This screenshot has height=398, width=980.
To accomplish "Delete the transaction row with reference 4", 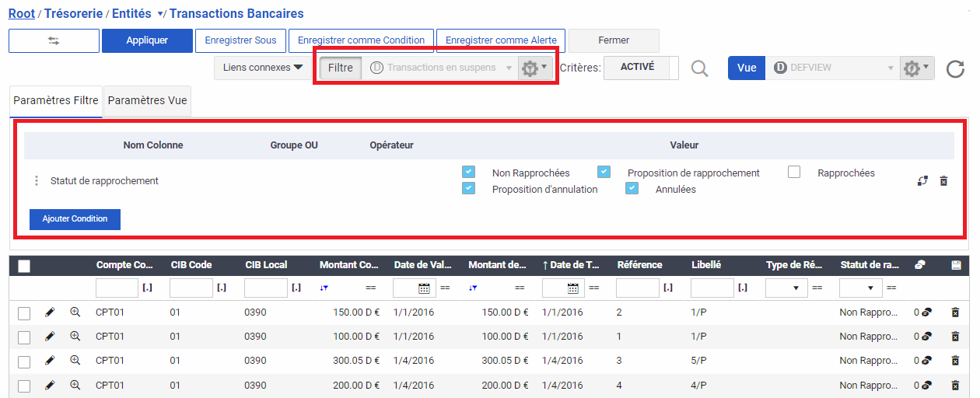I will click(x=955, y=385).
